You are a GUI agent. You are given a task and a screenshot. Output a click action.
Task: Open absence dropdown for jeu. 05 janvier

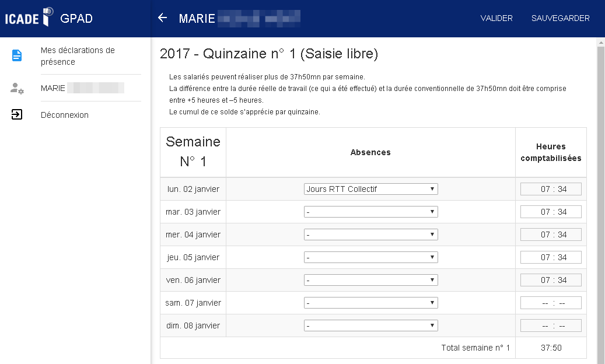[370, 257]
